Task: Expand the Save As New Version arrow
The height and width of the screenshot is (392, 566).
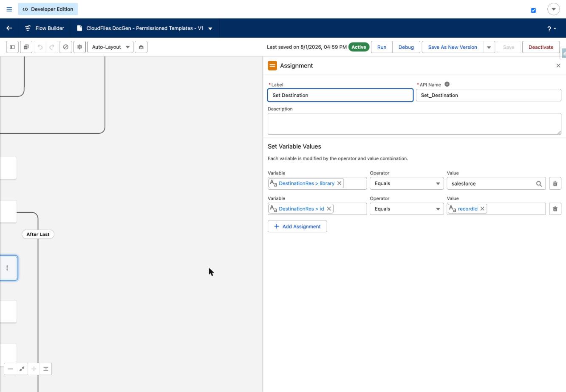Action: pos(489,47)
